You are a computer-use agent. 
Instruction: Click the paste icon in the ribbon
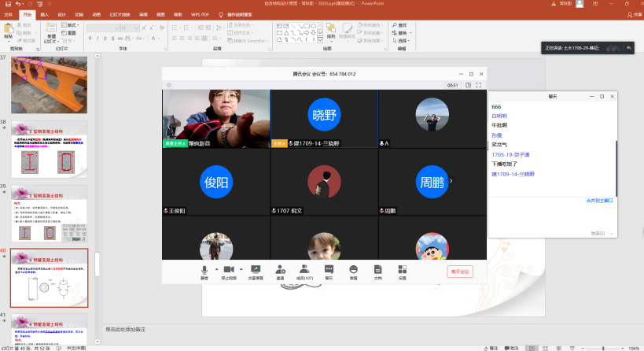click(8, 29)
